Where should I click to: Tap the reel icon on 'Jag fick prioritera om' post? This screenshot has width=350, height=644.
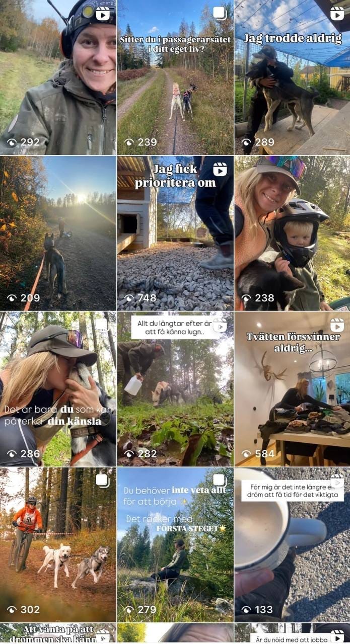point(220,169)
